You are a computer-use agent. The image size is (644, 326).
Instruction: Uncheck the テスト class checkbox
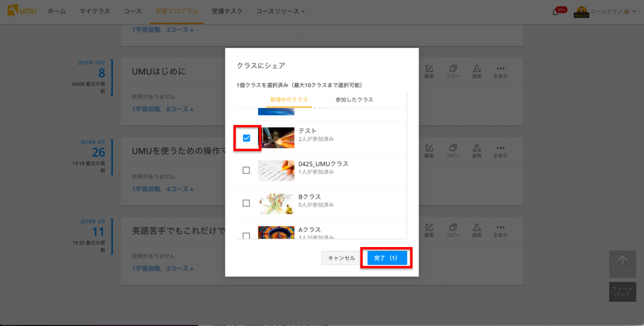click(246, 138)
